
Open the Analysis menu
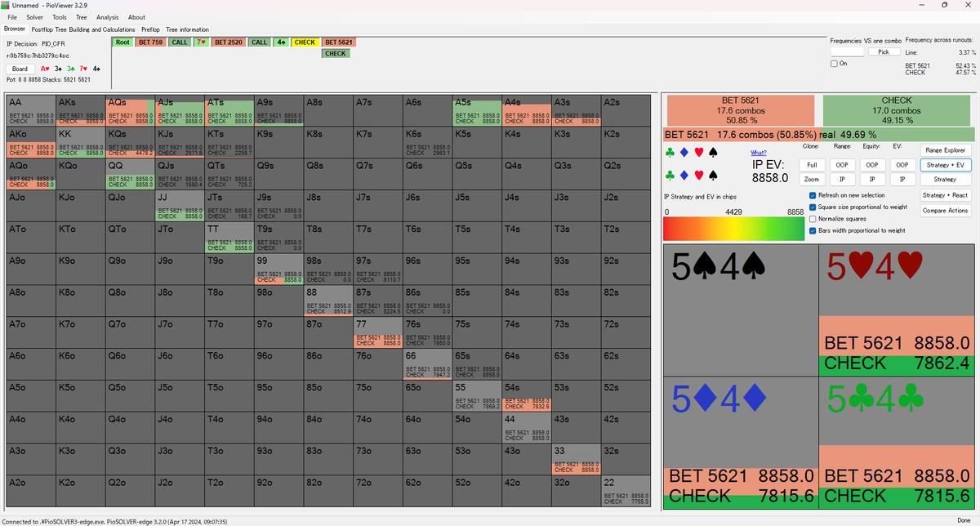(x=107, y=17)
